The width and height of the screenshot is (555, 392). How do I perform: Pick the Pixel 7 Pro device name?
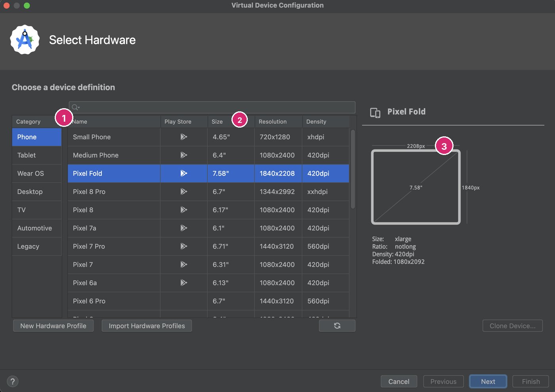pos(89,247)
